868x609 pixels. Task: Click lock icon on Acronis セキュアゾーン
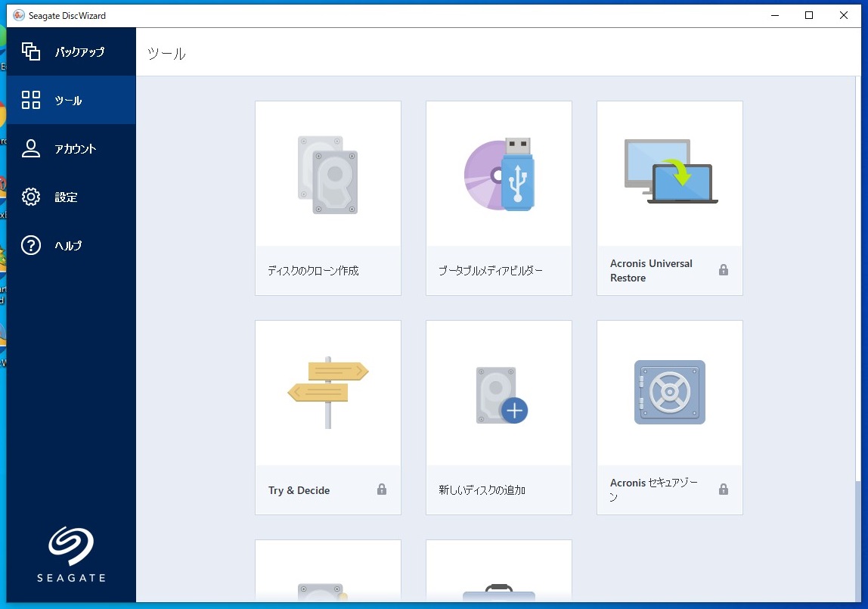pos(724,489)
